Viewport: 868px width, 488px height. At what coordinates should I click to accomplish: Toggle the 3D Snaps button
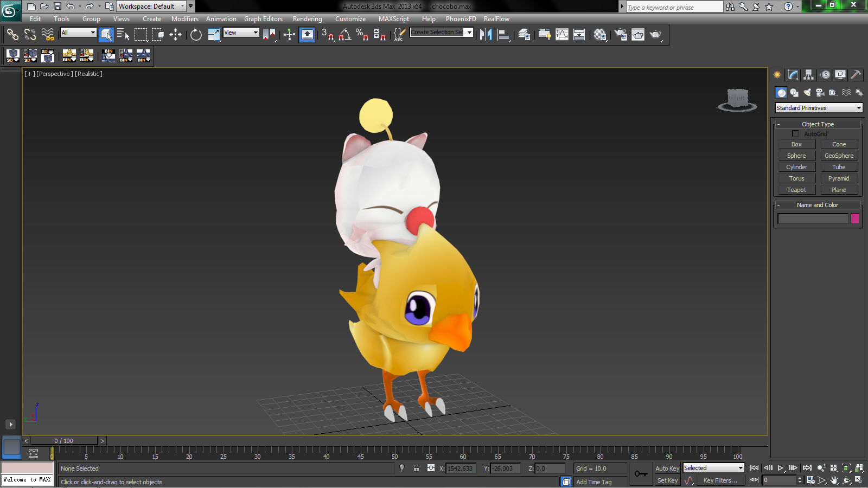327,35
